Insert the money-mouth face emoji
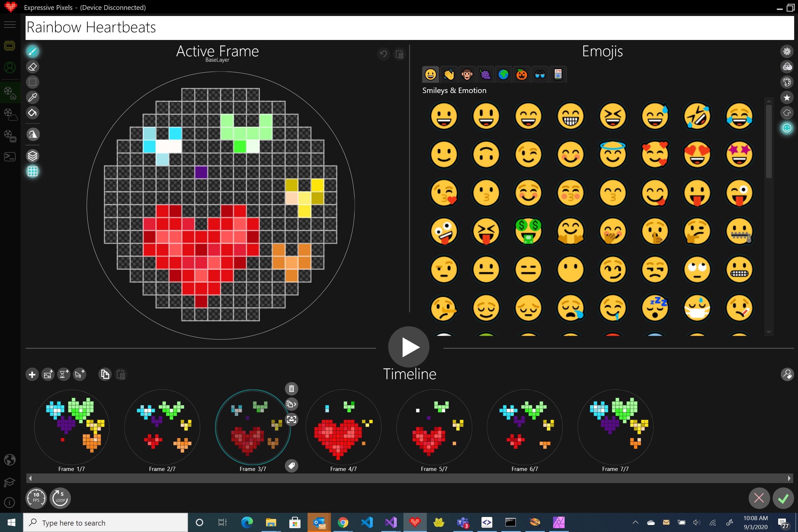798x532 pixels. pos(528,231)
